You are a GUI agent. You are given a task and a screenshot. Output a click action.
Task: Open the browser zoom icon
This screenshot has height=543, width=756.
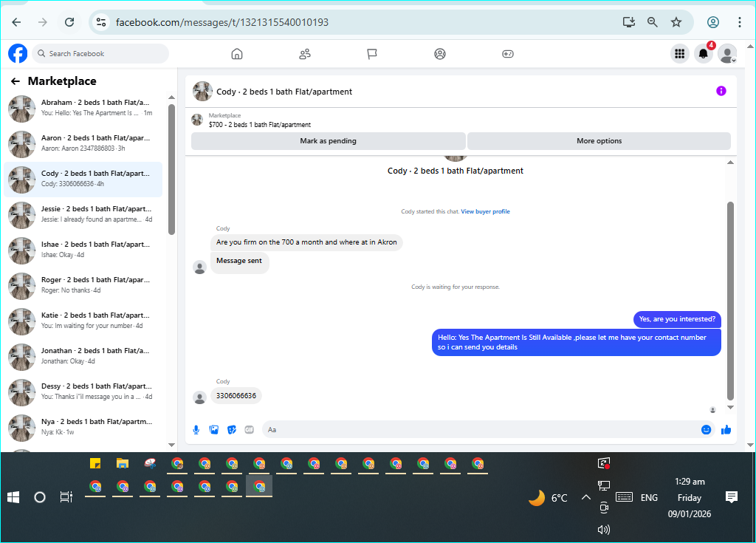(x=653, y=22)
